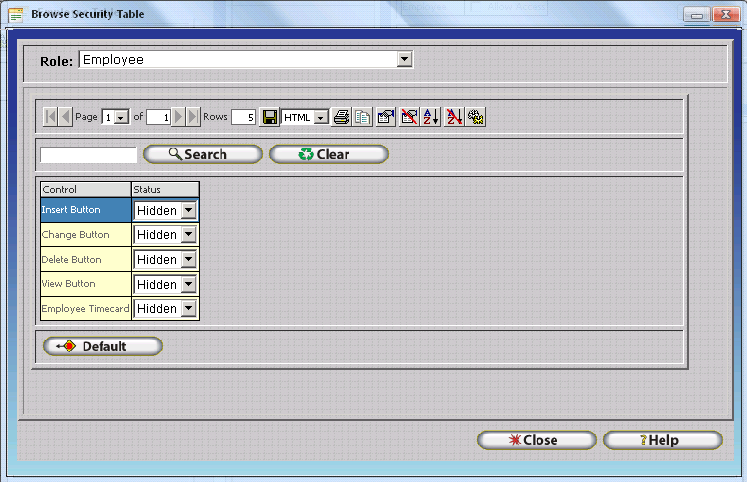This screenshot has height=482, width=747.
Task: Select the Change Button row
Action: click(85, 235)
